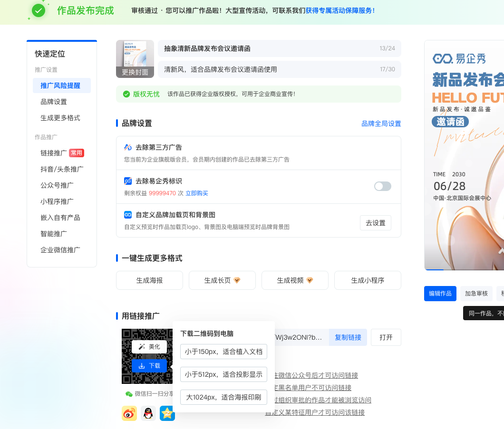Click the 去除第三方广告 ad icon
Viewport: 504px width, 429px height.
click(x=128, y=147)
